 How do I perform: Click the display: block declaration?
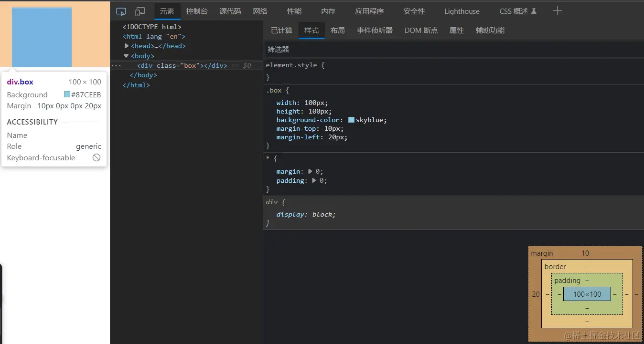(306, 214)
